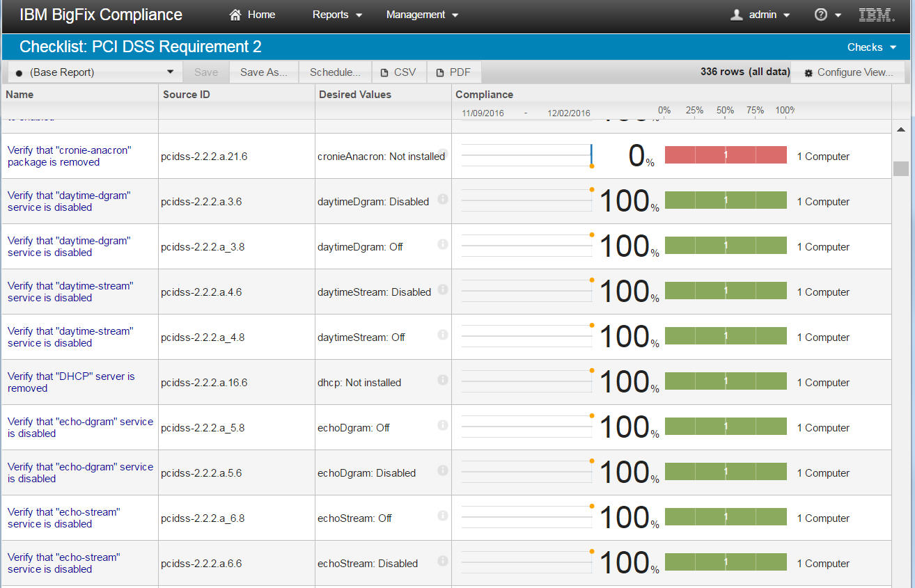Click the Compliance column header

[x=484, y=95]
